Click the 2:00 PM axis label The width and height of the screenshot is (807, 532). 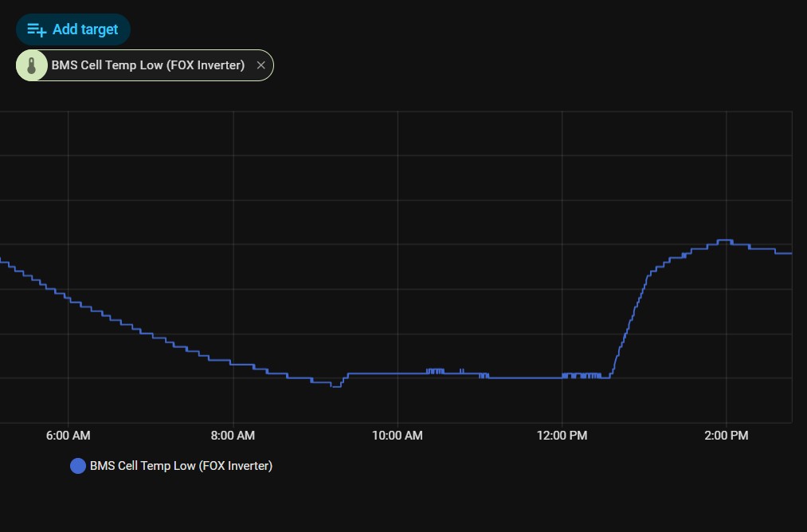pos(727,436)
